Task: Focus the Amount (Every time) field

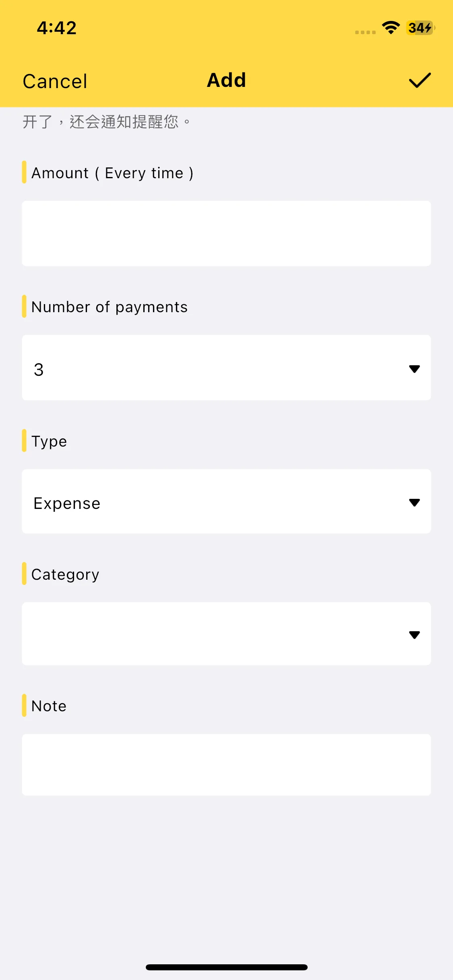Action: 226,233
